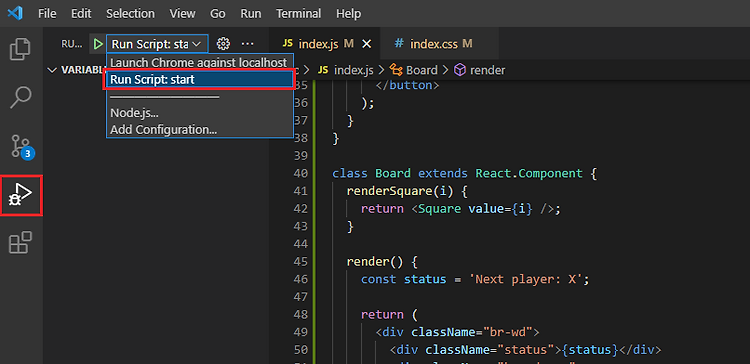The image size is (750, 364).
Task: Open the File menu
Action: click(47, 13)
